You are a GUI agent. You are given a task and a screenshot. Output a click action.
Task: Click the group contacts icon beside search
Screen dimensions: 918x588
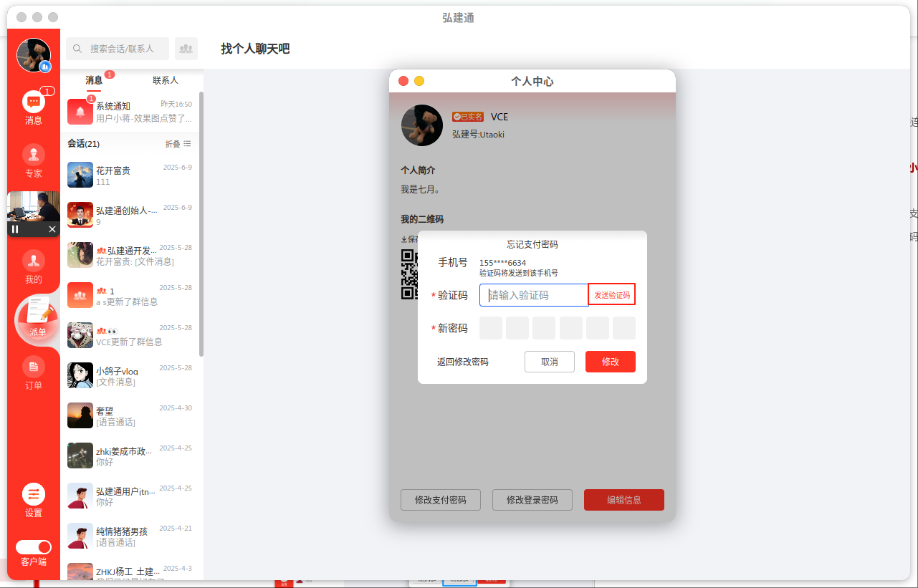click(186, 49)
